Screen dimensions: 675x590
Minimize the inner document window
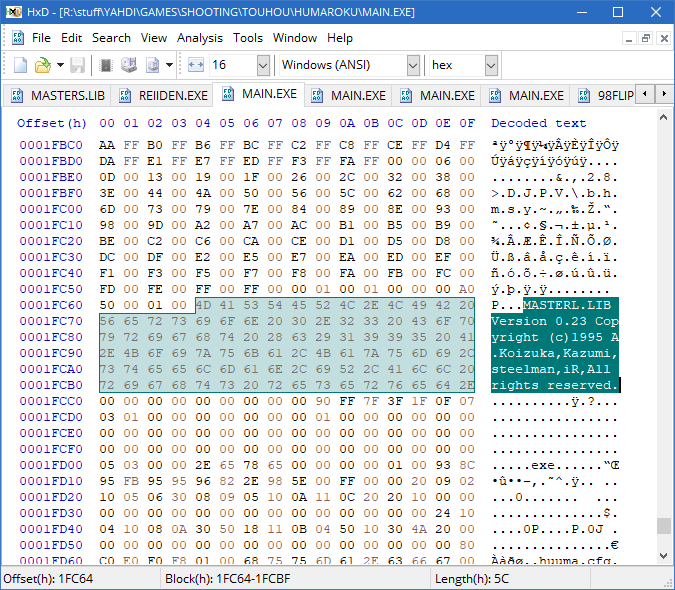(629, 39)
